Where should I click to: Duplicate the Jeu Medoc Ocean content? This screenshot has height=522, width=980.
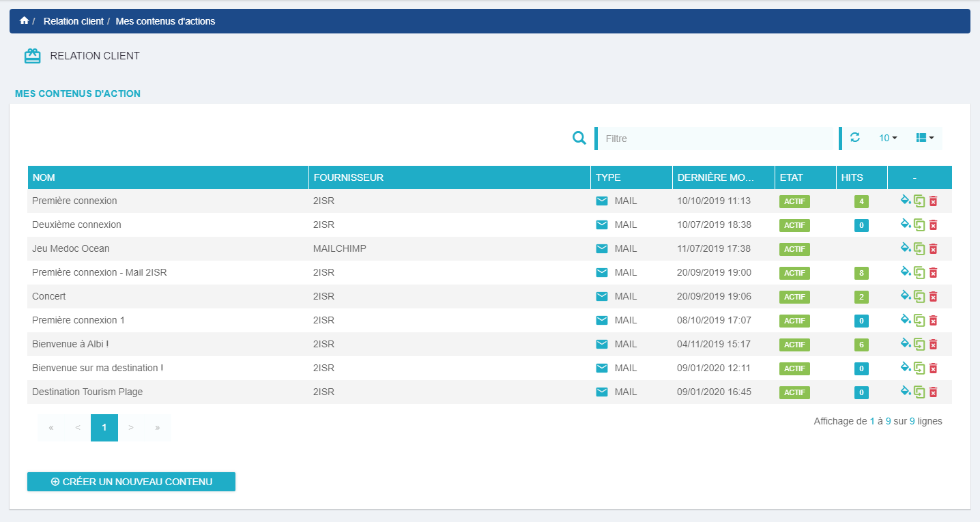(919, 248)
